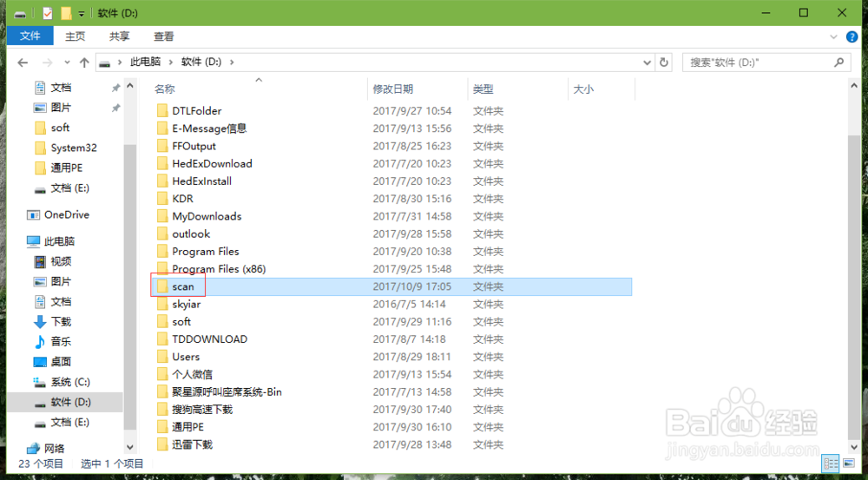Screen dimensions: 868x480
Task: Click the navigation pane scrollbar down arrow
Action: pos(129,447)
